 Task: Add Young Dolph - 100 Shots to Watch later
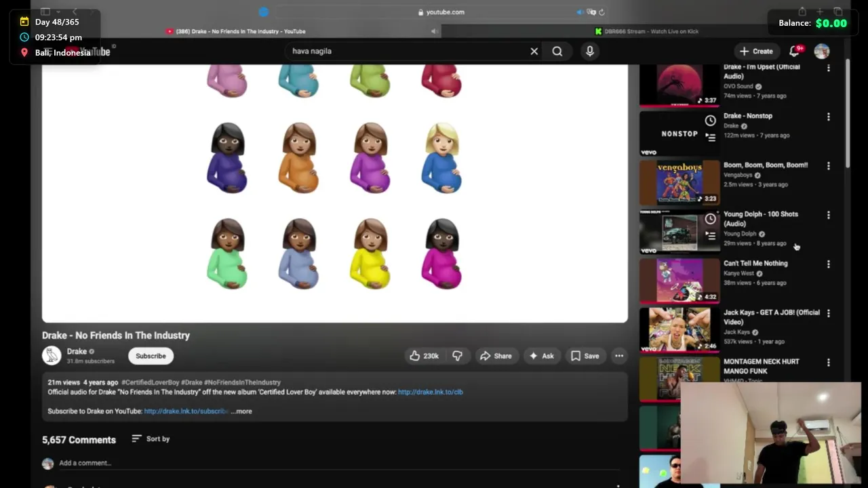(x=710, y=219)
